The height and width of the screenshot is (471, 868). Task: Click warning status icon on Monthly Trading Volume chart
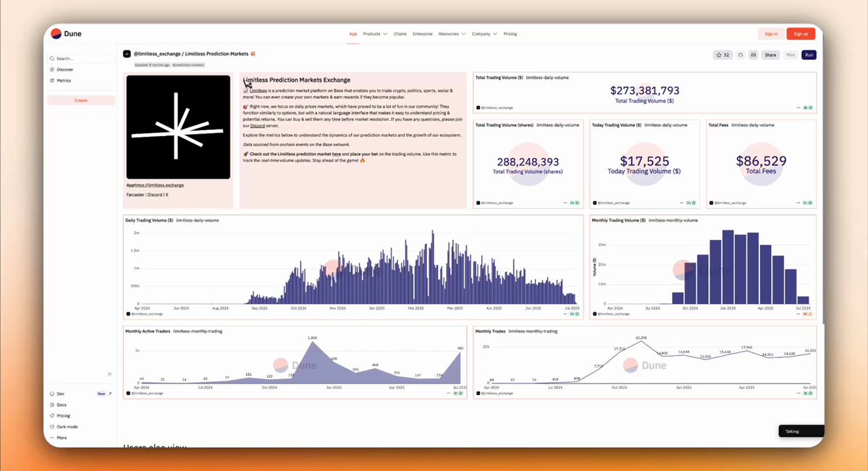(808, 314)
